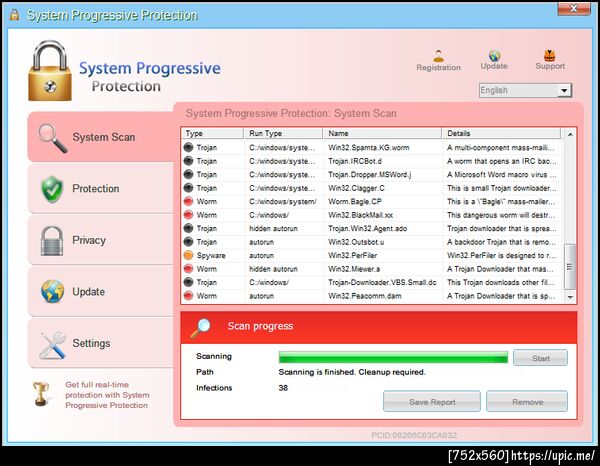Click Get full real-time protection link

tap(107, 395)
